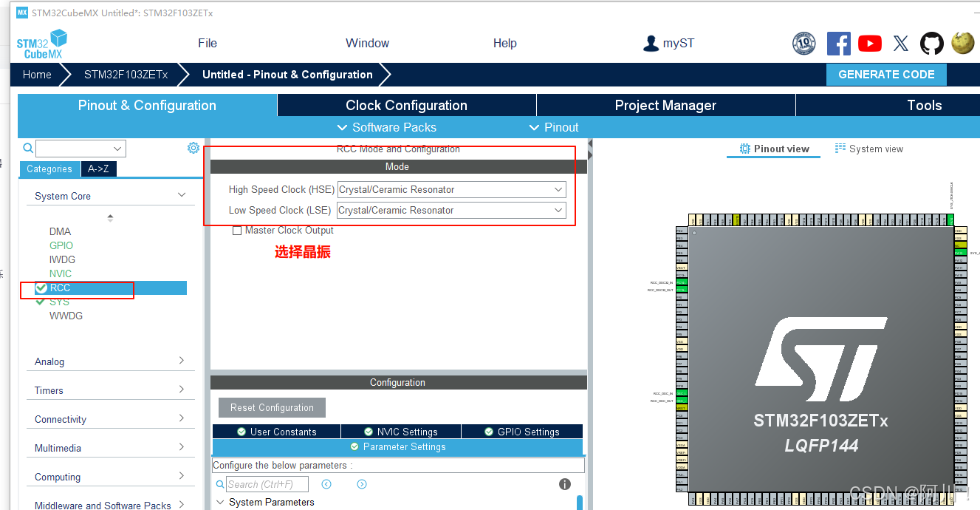Select the Pinout & Configuration tab

(147, 105)
